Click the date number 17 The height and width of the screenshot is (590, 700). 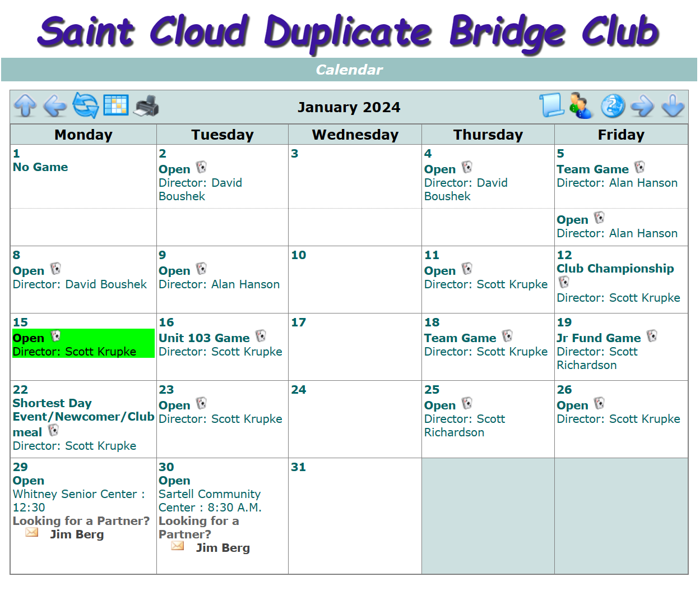pos(299,322)
